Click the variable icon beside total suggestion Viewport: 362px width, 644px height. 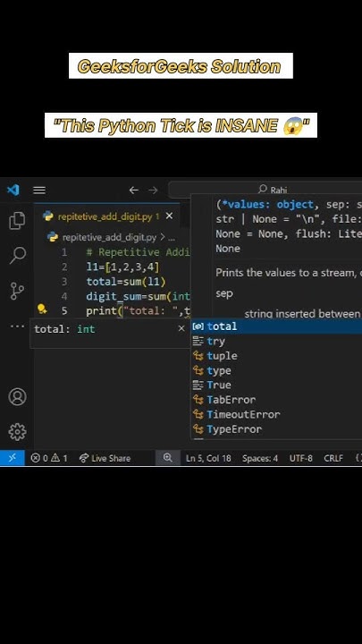[198, 326]
